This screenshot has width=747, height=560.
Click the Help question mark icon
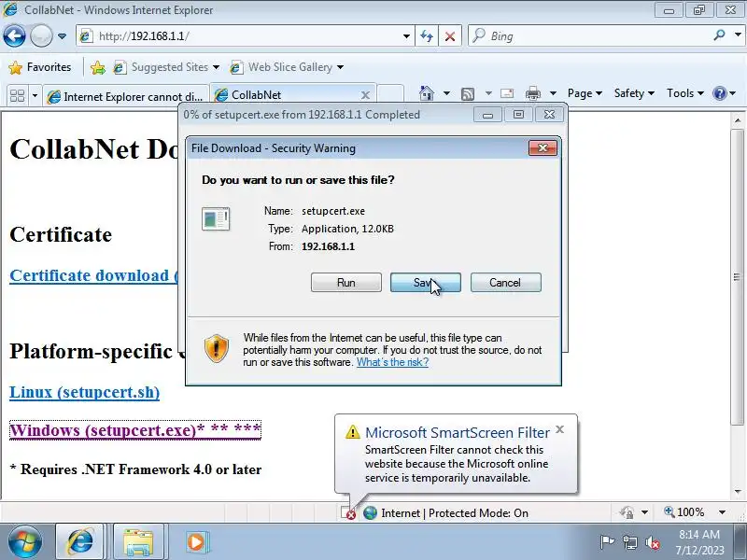(719, 93)
